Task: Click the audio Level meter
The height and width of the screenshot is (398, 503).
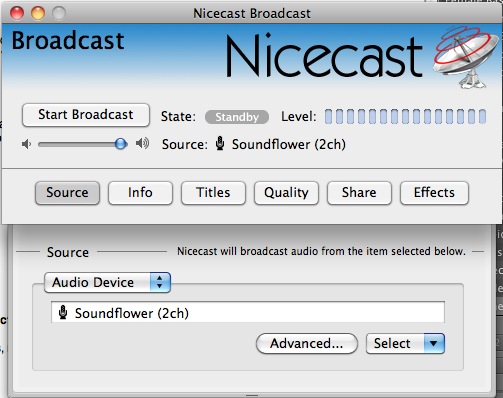Action: pos(405,117)
